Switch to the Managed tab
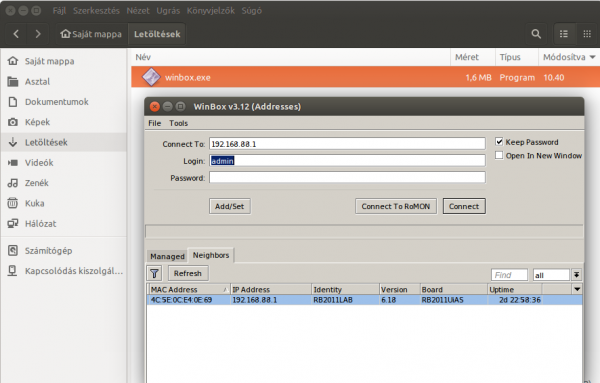The width and height of the screenshot is (600, 383). click(x=167, y=256)
